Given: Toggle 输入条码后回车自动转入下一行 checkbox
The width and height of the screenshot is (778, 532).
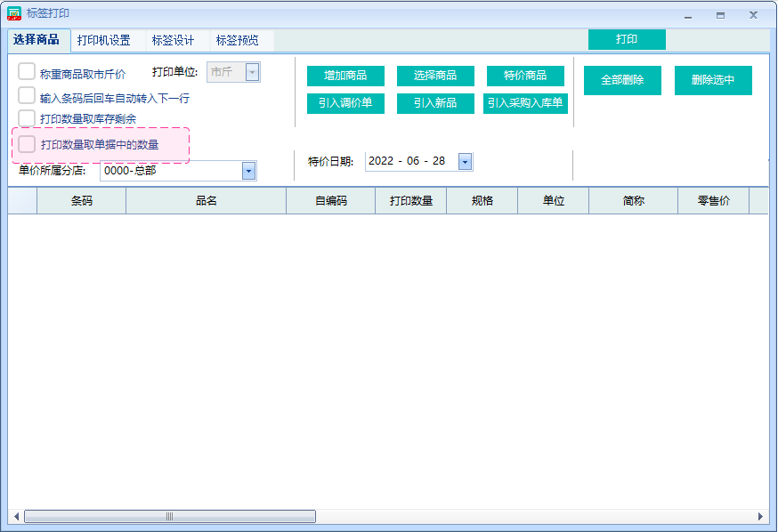Looking at the screenshot, I should pyautogui.click(x=27, y=96).
